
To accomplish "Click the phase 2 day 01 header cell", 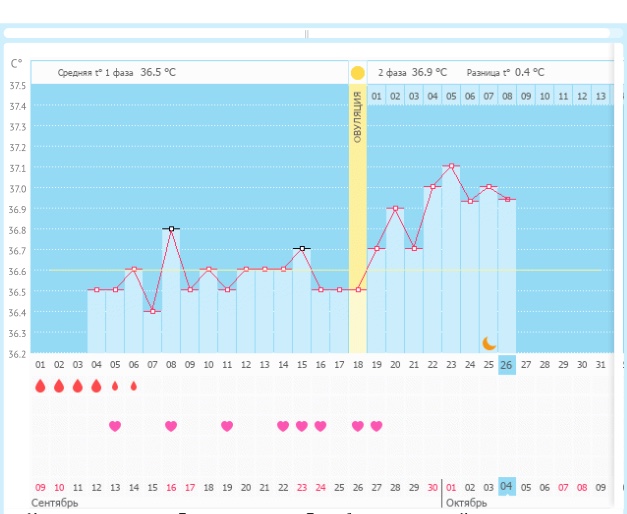I will coord(376,96).
